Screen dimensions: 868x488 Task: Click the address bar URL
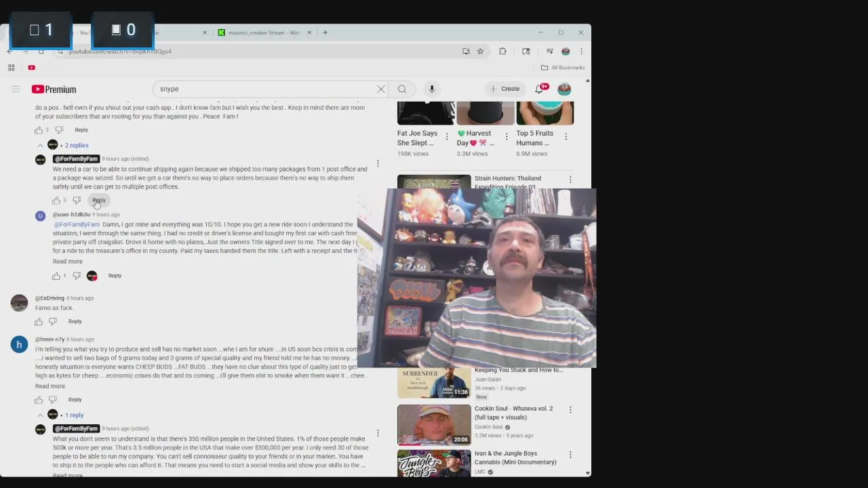tap(120, 51)
